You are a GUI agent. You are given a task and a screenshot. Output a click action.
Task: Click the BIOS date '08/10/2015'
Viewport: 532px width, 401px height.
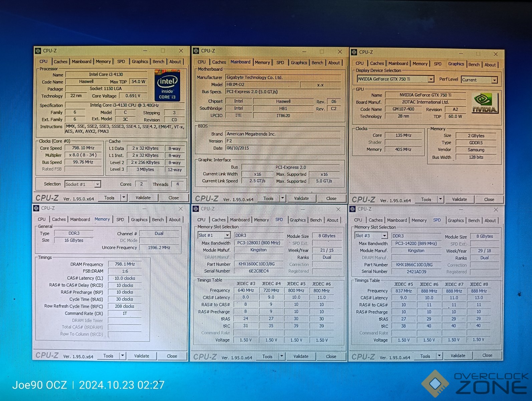coord(238,148)
